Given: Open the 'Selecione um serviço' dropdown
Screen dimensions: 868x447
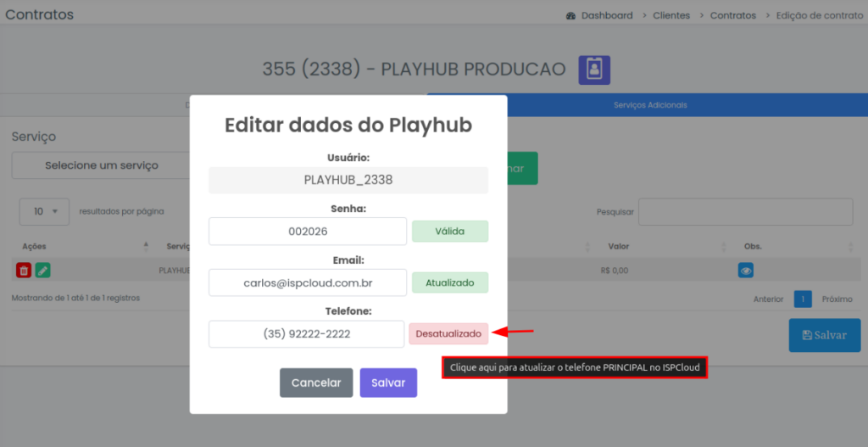Looking at the screenshot, I should pyautogui.click(x=101, y=165).
